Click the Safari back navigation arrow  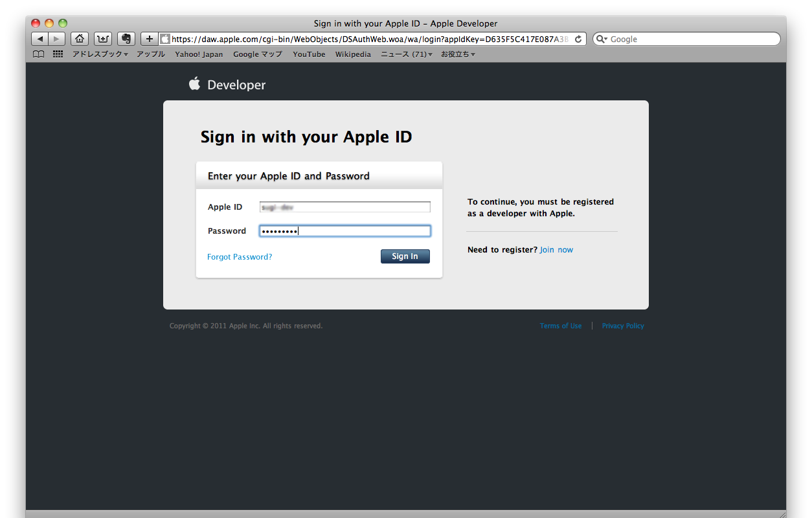[39, 39]
